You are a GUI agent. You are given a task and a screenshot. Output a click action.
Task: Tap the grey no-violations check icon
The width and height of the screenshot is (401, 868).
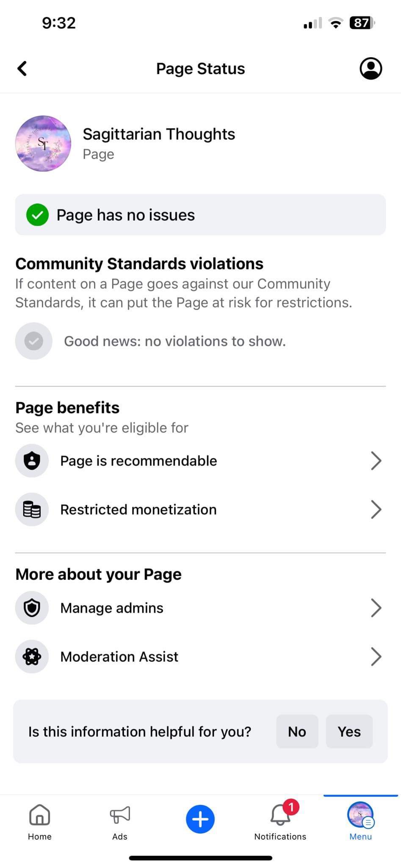click(x=34, y=341)
